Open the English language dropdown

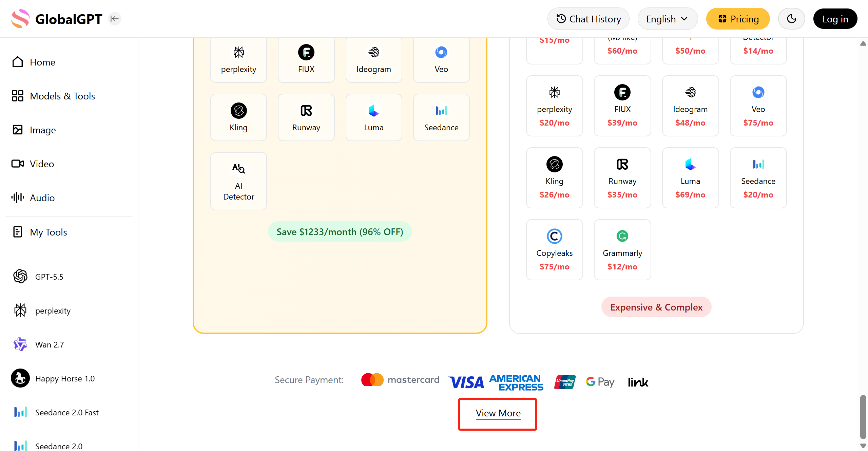click(x=667, y=19)
